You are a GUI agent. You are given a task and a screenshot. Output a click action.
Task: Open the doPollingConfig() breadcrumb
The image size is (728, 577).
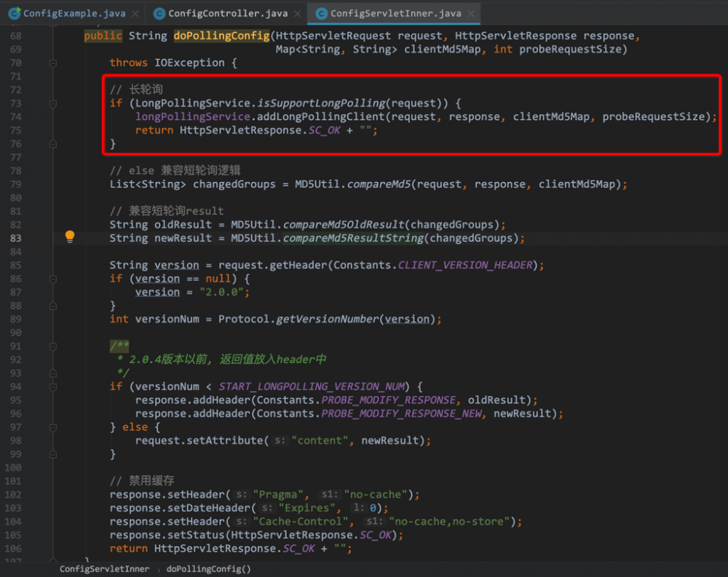tap(208, 569)
